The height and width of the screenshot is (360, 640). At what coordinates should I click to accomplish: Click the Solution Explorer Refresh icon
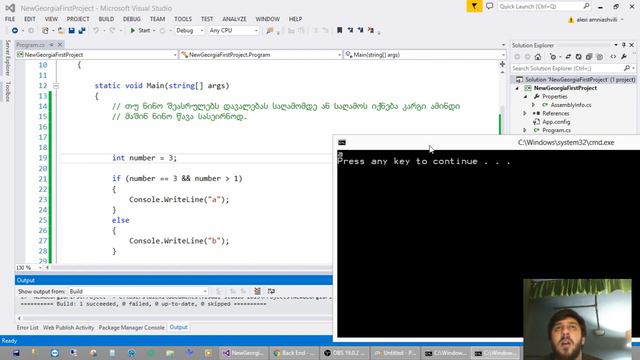pos(578,57)
